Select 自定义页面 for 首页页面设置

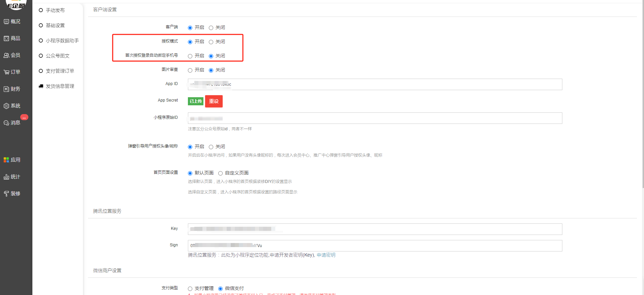coord(221,173)
